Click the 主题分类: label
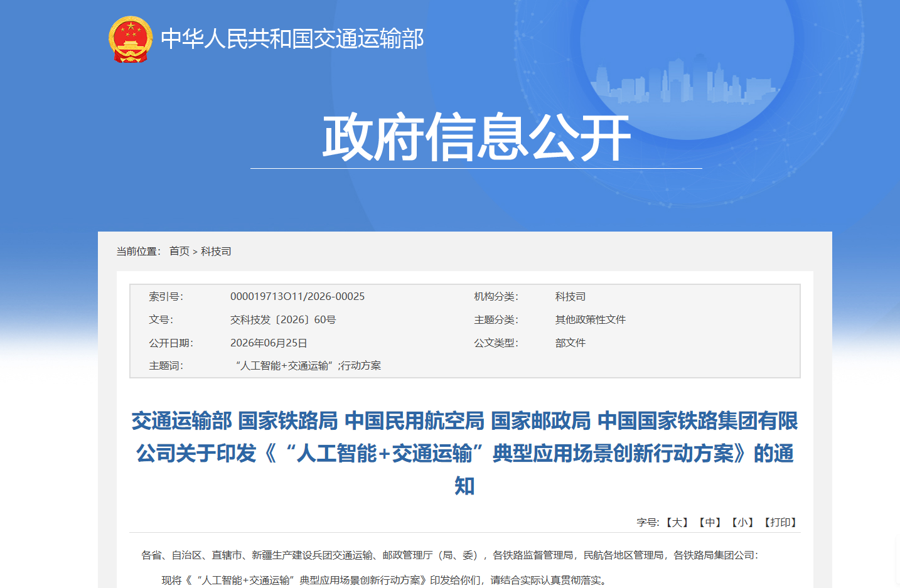 click(x=496, y=319)
